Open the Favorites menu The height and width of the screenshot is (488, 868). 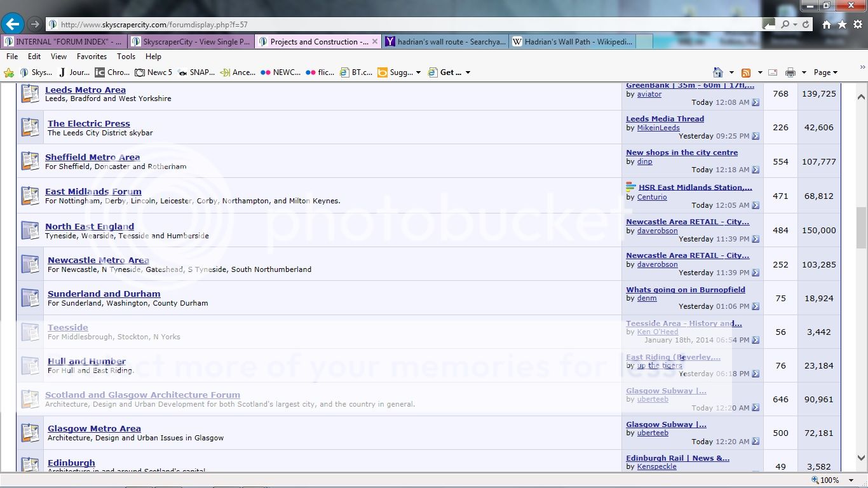coord(92,57)
